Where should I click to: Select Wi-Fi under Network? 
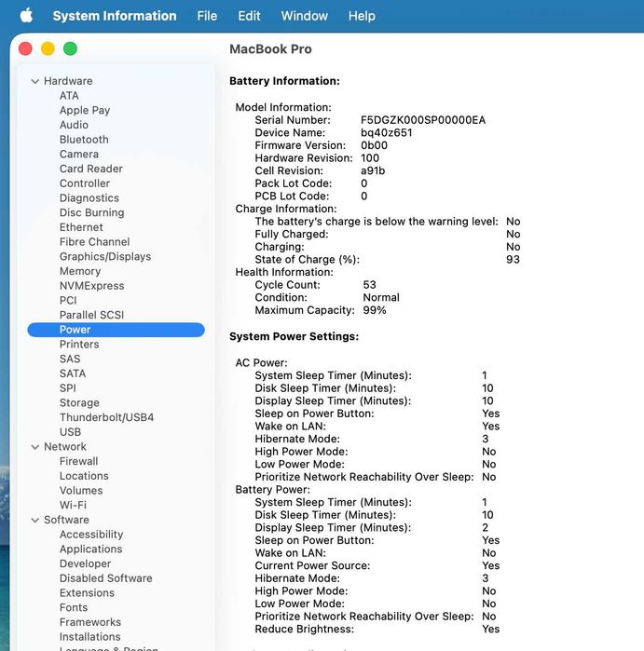(73, 505)
